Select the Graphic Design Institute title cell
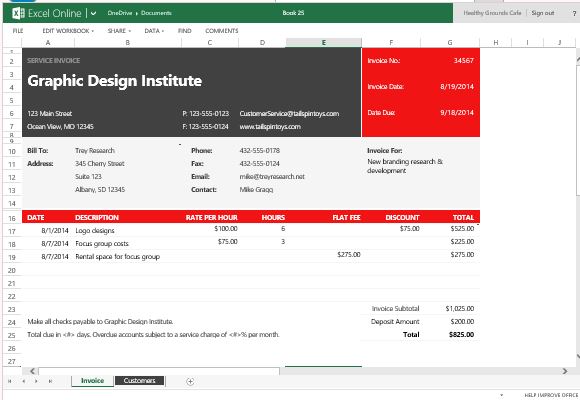The width and height of the screenshot is (580, 400). pos(115,81)
